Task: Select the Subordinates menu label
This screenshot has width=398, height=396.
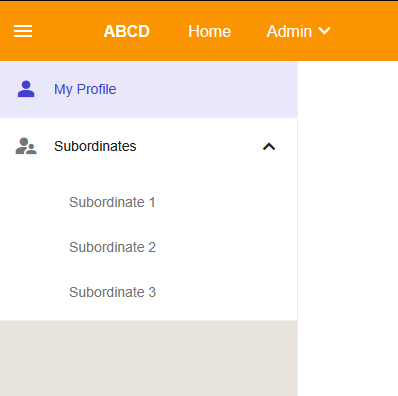Action: (x=95, y=146)
